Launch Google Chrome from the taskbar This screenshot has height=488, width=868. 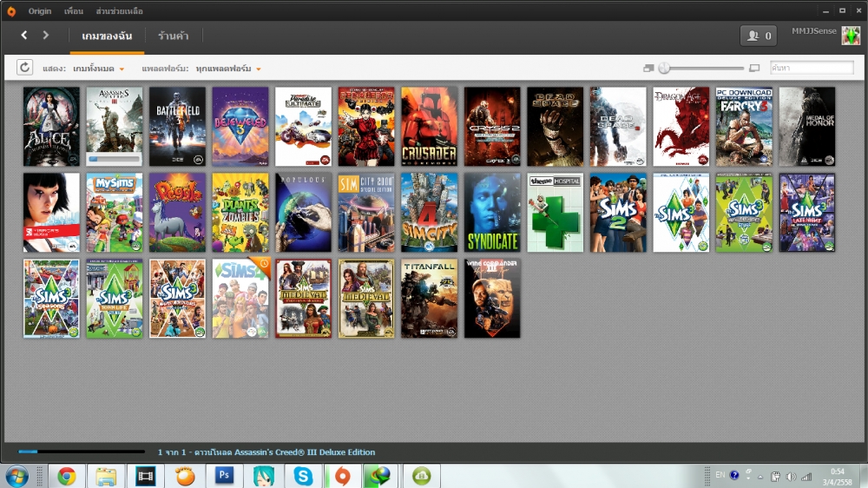click(67, 477)
